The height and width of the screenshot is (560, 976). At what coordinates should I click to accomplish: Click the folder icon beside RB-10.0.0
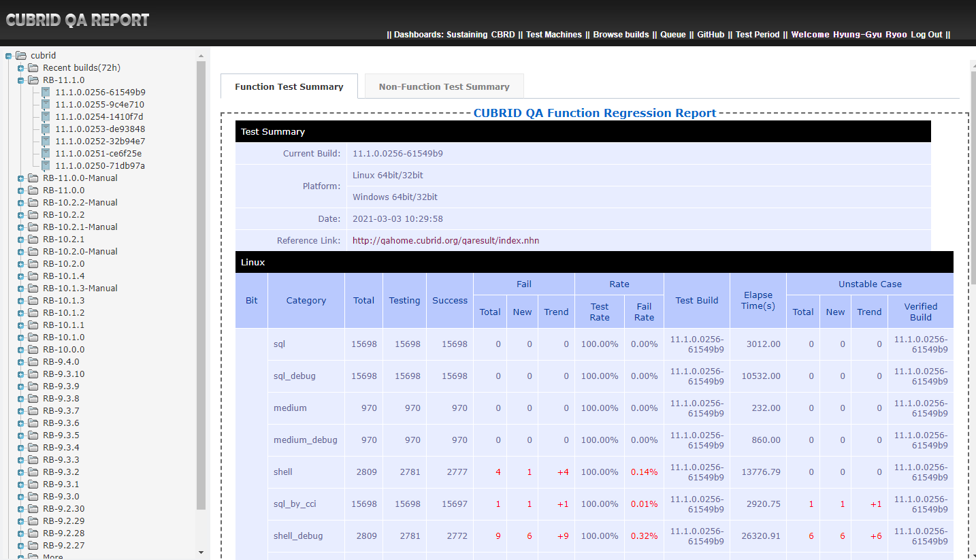point(33,350)
